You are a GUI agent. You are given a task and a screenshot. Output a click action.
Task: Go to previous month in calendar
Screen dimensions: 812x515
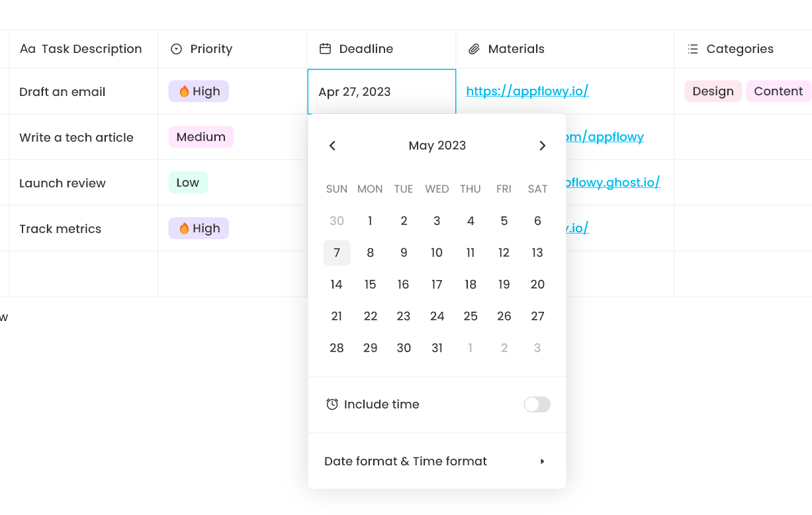pos(333,146)
